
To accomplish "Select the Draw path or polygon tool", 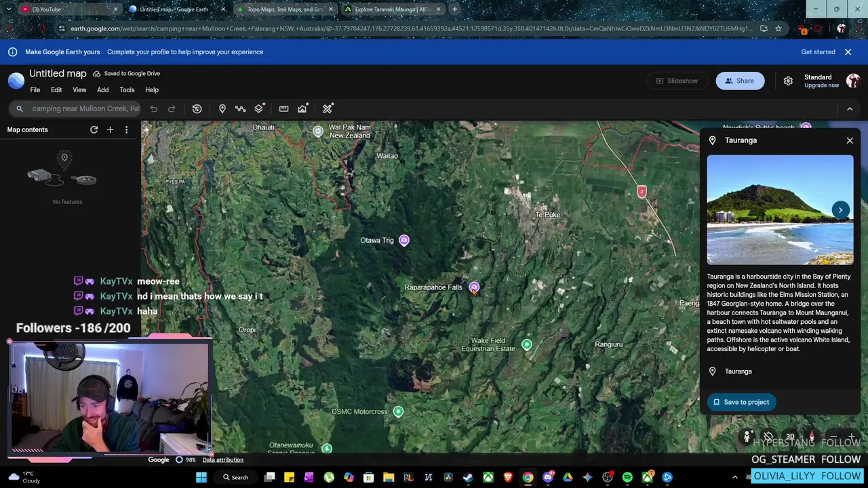I will 240,108.
